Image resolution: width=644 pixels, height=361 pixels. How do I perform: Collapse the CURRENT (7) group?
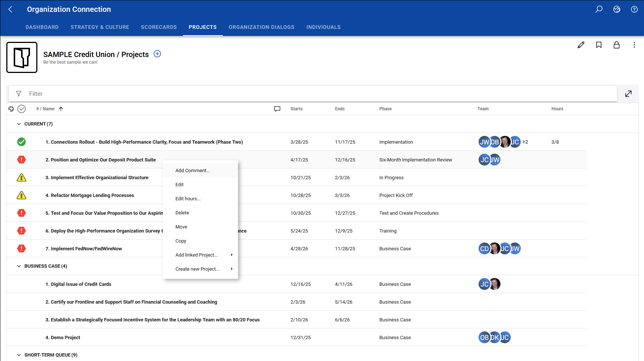[19, 124]
